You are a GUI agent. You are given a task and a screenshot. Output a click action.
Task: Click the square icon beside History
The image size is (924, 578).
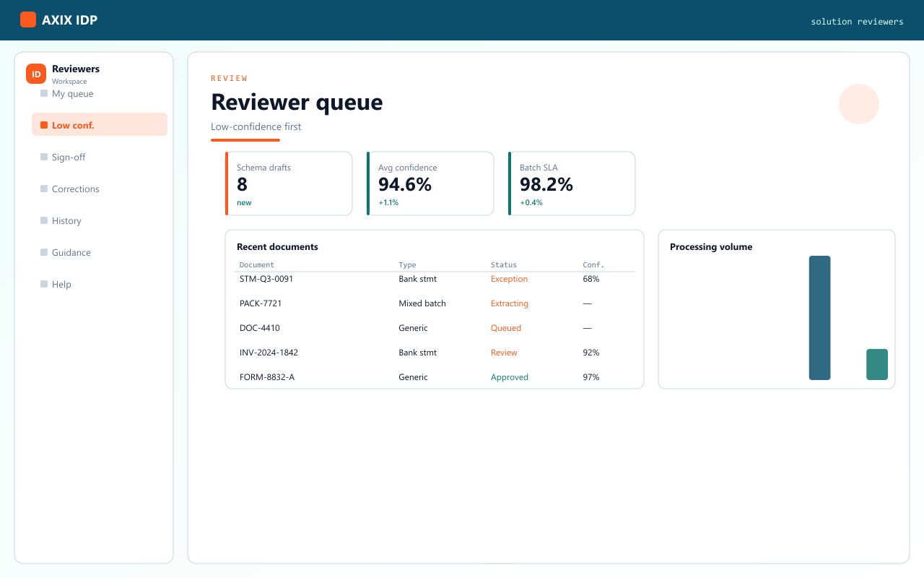coord(44,220)
